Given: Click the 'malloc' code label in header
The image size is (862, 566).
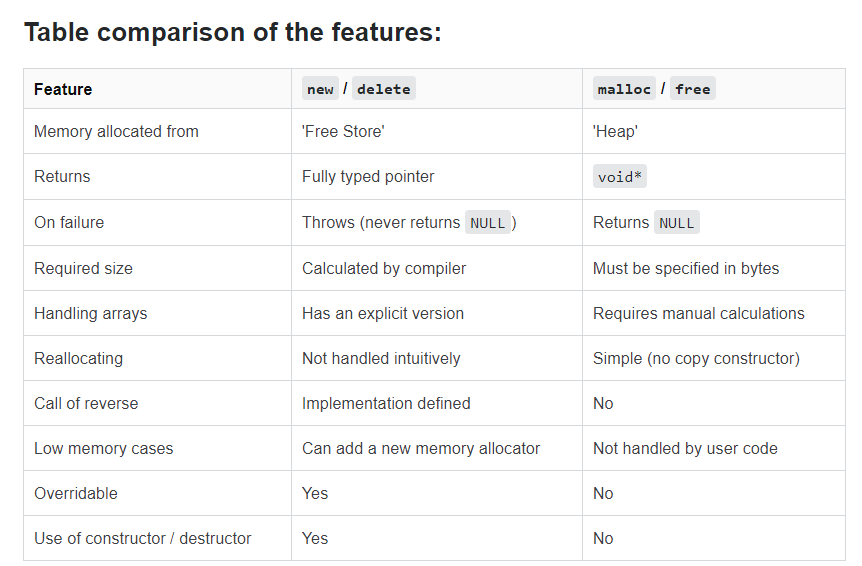Looking at the screenshot, I should (624, 89).
